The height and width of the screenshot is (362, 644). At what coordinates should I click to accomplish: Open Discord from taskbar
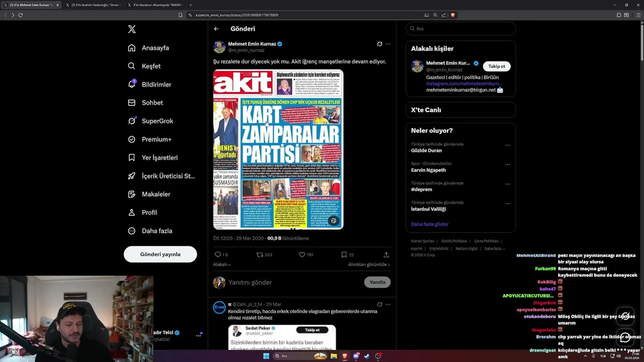pos(356,356)
